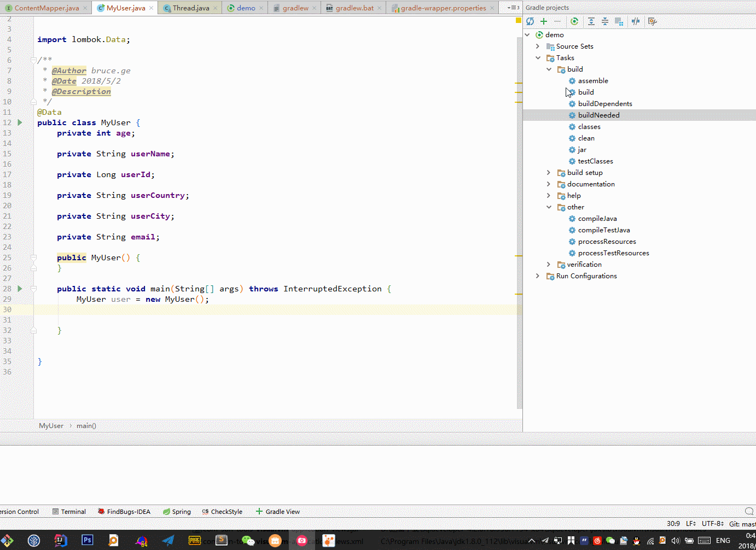756x550 pixels.
Task: Toggle Gradle offline mode
Action: tap(636, 21)
